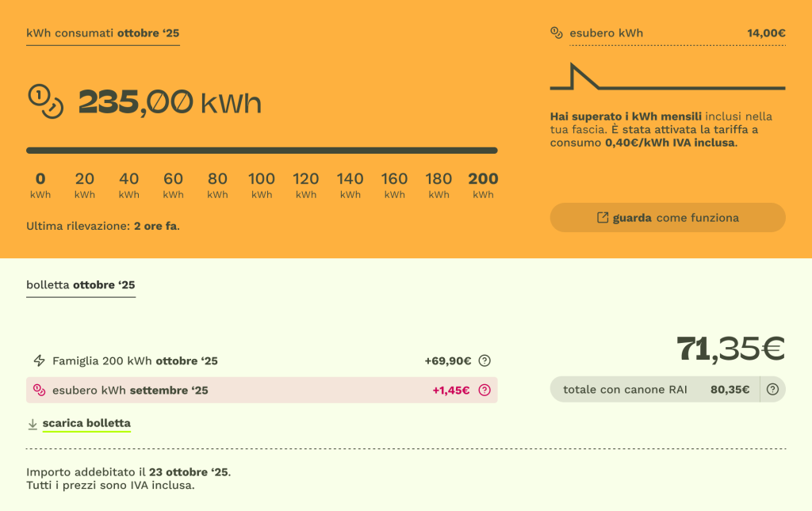Click the 100 kWh scale marker
The height and width of the screenshot is (511, 812).
(x=262, y=185)
